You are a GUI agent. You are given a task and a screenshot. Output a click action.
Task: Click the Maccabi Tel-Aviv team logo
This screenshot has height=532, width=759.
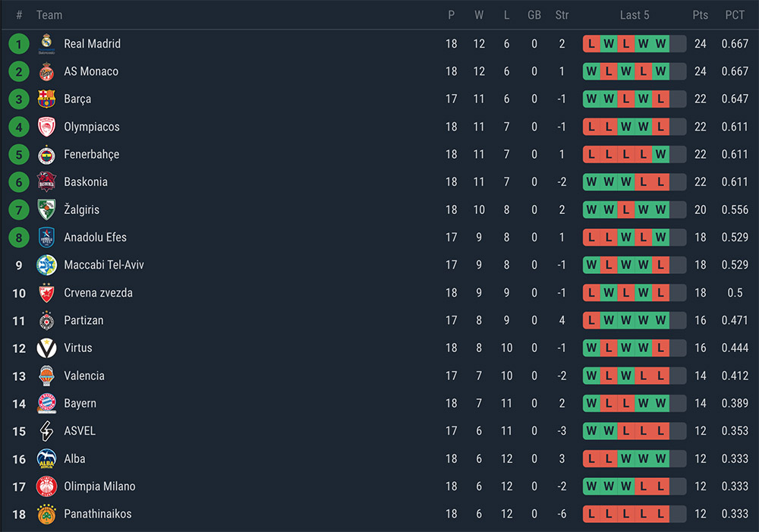pos(46,265)
